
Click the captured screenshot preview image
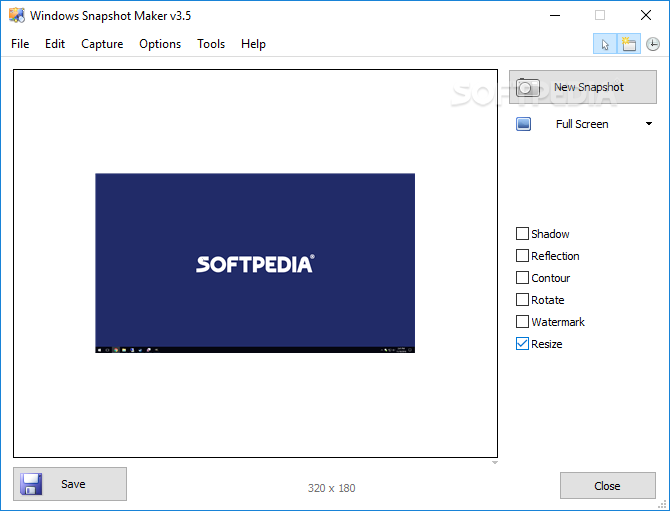pyautogui.click(x=255, y=263)
